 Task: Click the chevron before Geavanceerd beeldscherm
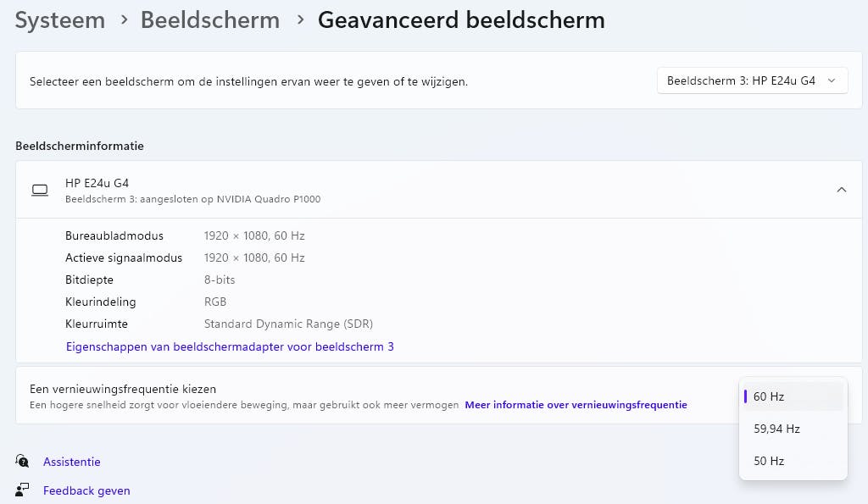click(299, 19)
